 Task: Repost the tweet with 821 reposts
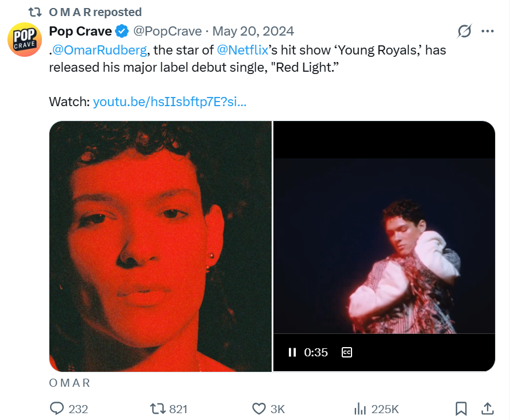coord(157,409)
